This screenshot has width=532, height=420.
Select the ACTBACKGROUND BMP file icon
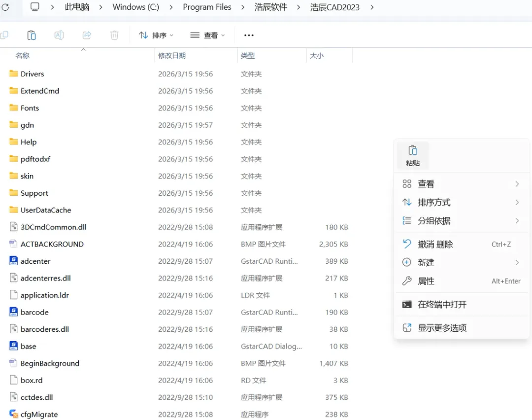tap(13, 244)
